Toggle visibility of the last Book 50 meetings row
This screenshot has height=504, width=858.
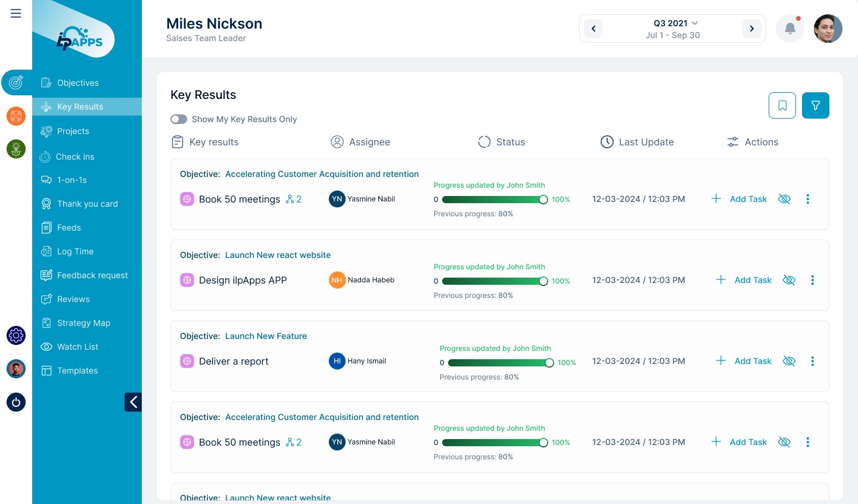[x=785, y=442]
